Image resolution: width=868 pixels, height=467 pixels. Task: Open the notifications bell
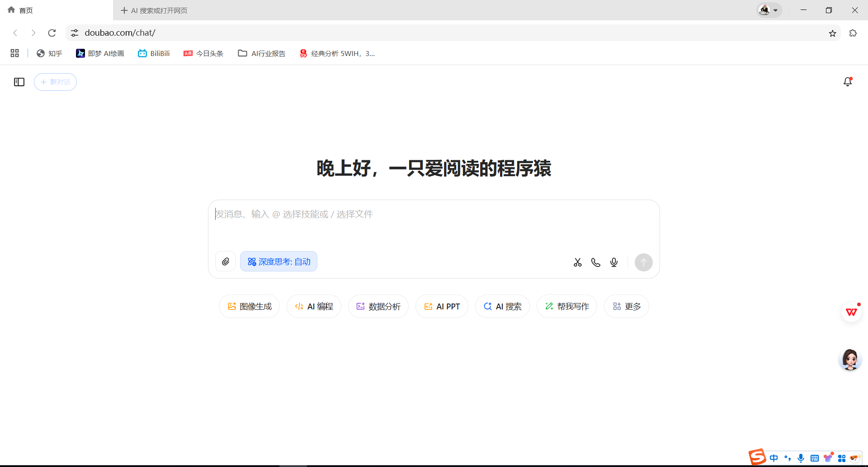(x=848, y=82)
